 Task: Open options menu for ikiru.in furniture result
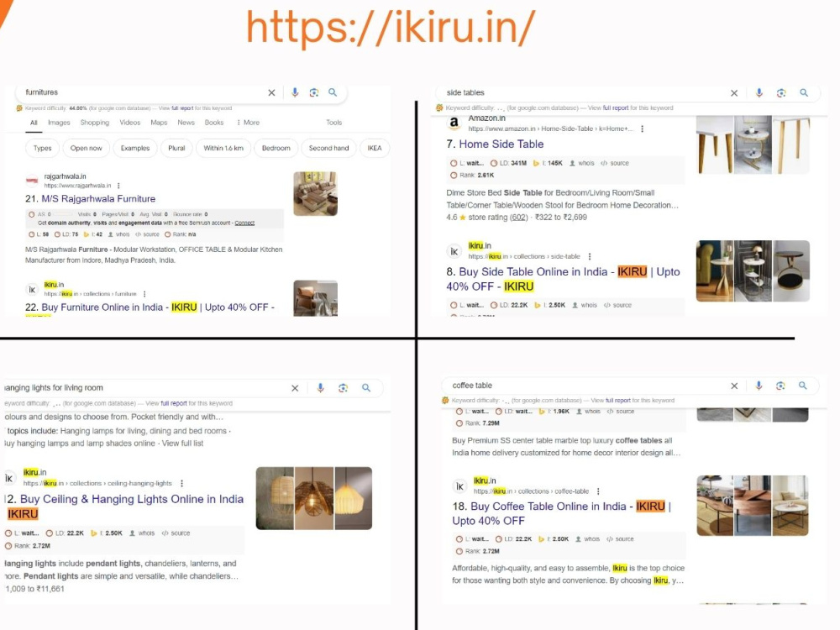[144, 294]
